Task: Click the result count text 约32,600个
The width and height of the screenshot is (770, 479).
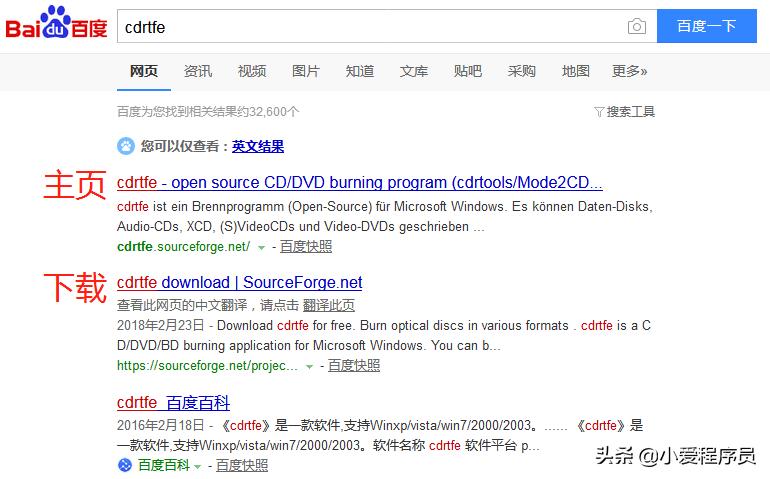Action: click(x=268, y=112)
